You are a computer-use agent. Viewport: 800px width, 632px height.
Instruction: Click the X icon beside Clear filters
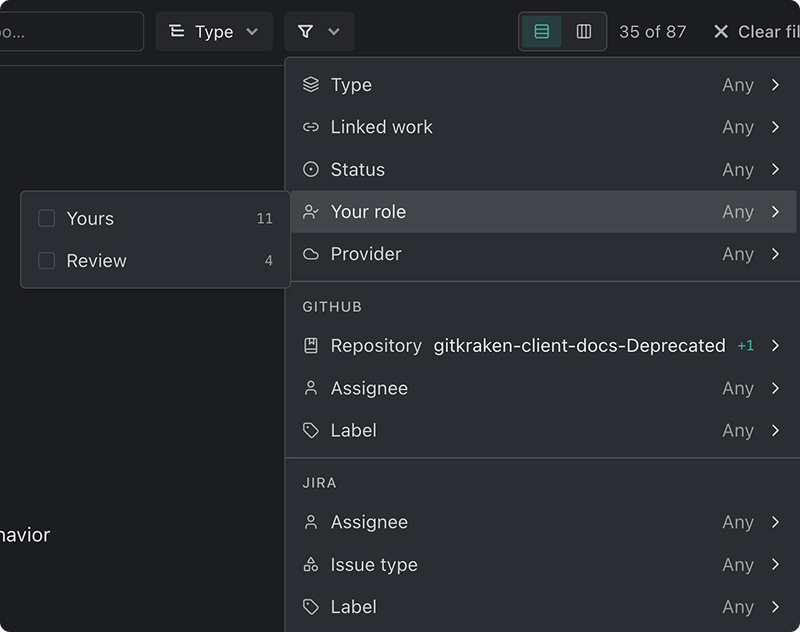click(721, 32)
